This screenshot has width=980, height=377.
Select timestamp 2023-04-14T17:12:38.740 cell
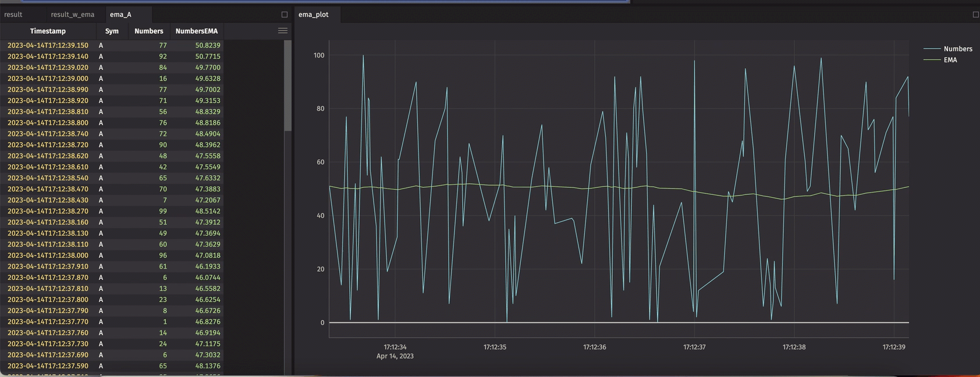(x=48, y=134)
